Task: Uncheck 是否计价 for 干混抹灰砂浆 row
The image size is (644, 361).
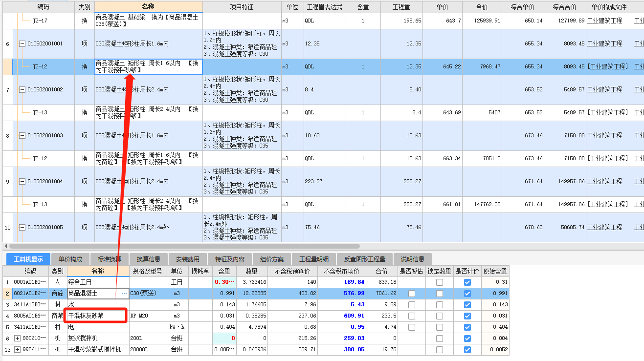Action: click(467, 316)
